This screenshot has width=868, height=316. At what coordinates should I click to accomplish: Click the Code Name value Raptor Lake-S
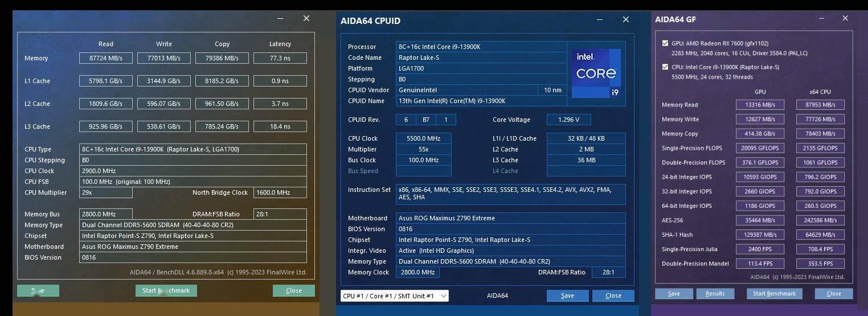481,58
